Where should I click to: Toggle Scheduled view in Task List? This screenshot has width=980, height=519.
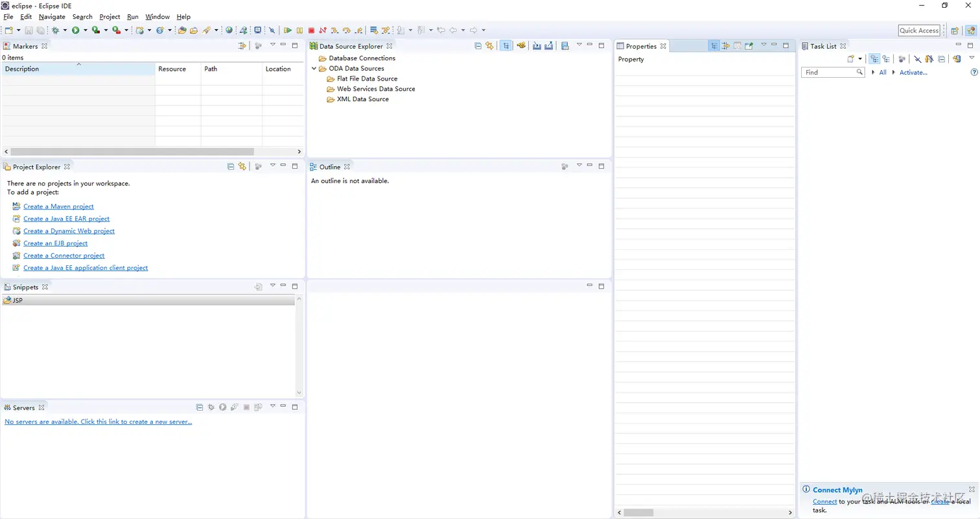pos(885,59)
